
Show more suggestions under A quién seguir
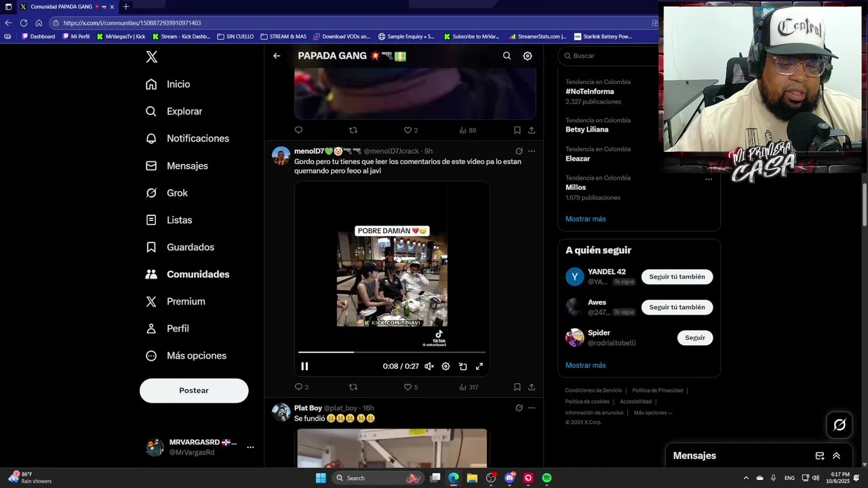point(586,365)
